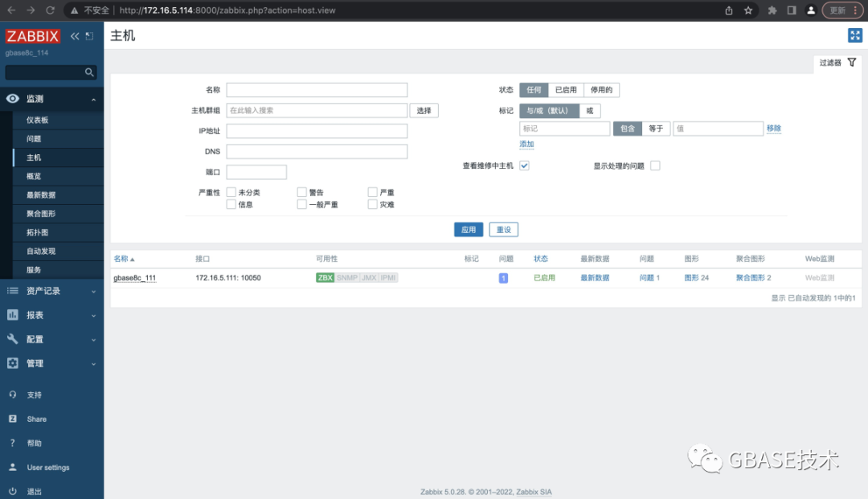Click the power icon for 退出
Image resolution: width=868 pixels, height=499 pixels.
point(13,491)
